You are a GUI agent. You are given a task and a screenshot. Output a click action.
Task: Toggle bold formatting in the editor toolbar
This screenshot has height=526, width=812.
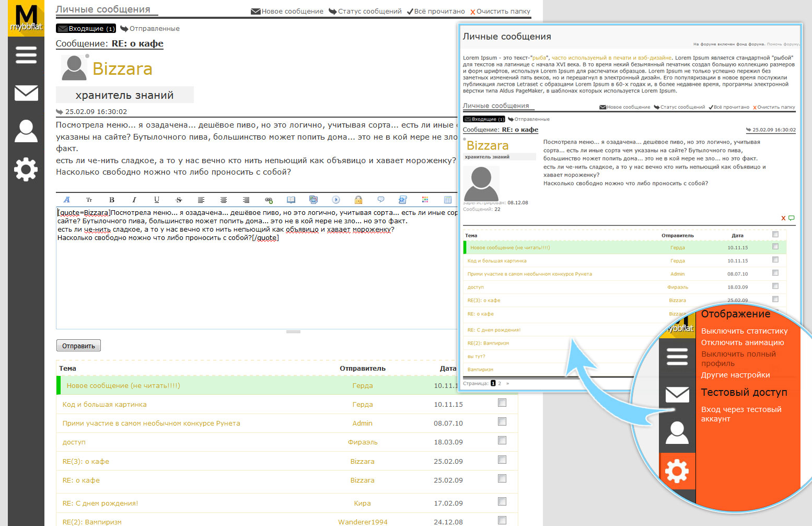pos(112,200)
